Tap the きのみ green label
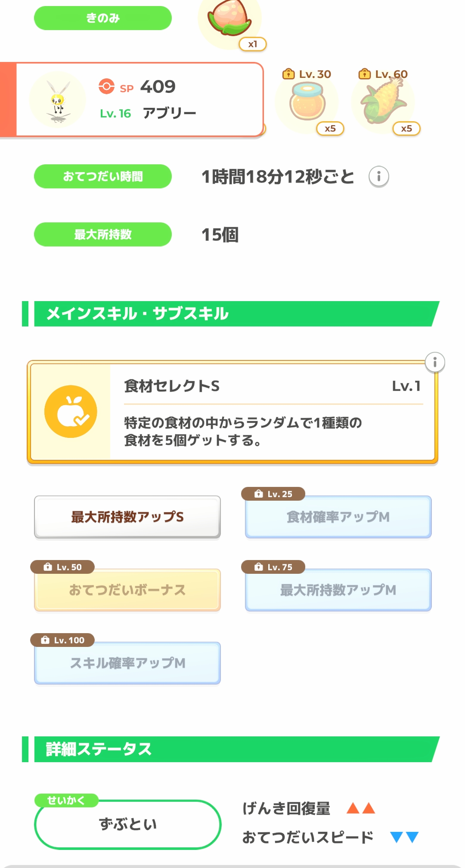 click(103, 18)
